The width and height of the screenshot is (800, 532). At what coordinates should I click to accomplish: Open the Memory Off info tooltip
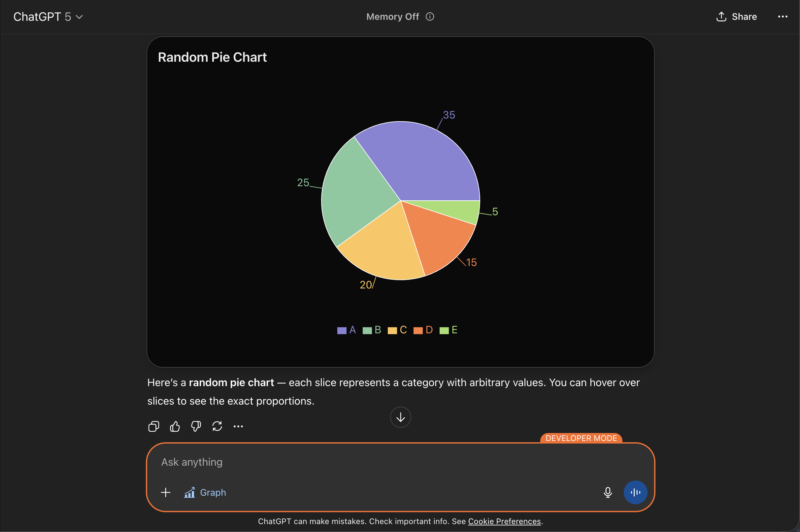click(429, 16)
